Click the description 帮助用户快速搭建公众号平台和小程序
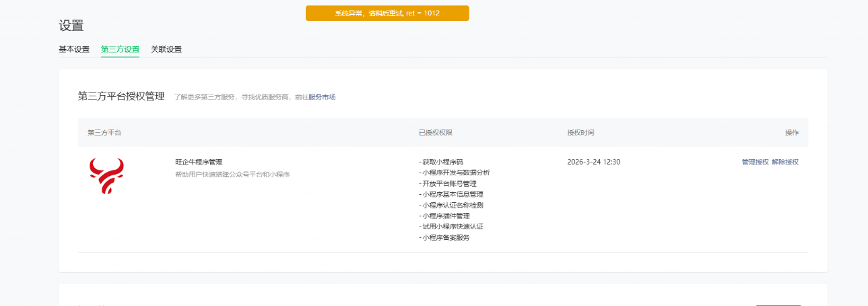The image size is (868, 306). pyautogui.click(x=232, y=175)
